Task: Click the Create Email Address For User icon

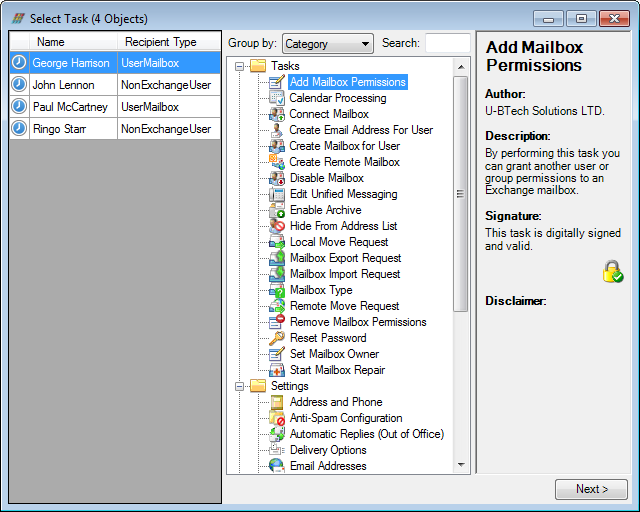Action: tap(277, 130)
